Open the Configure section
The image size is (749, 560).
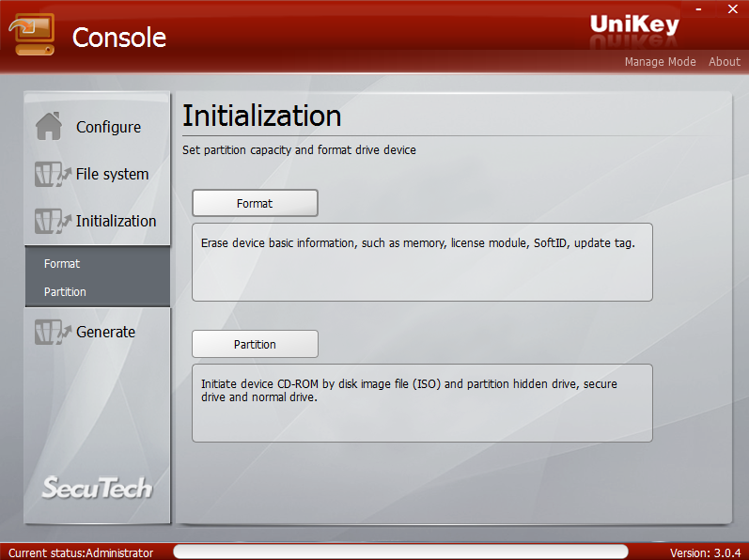[108, 127]
